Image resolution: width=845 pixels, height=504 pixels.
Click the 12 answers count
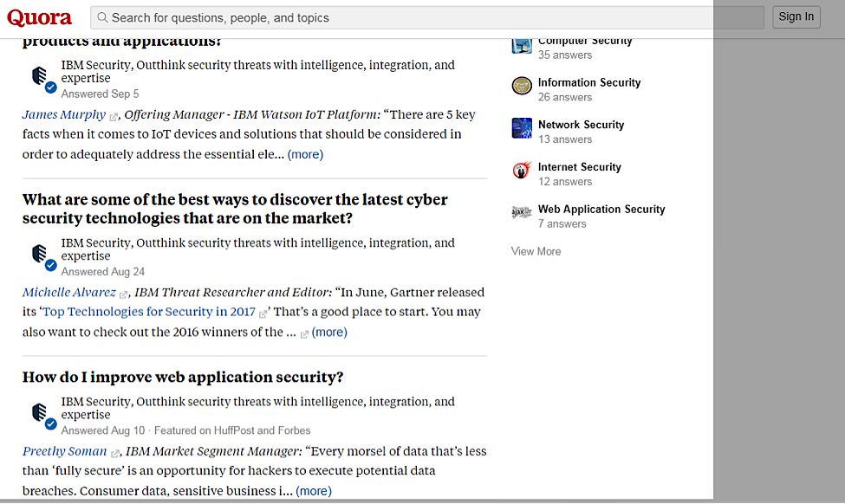tap(565, 182)
